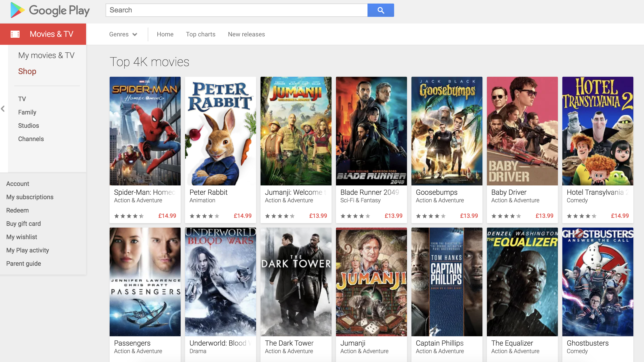
Task: Click the Spider-Man: Homecoming movie thumbnail
Action: pos(145,131)
